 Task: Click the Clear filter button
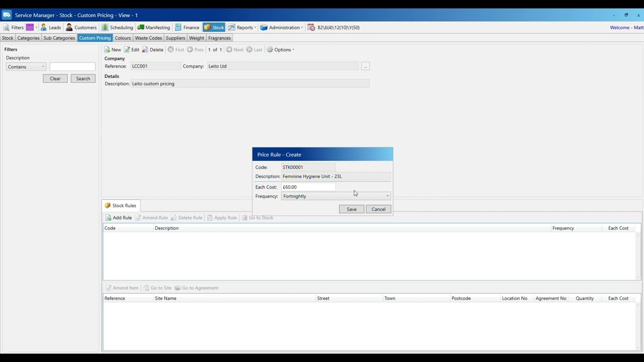[55, 78]
